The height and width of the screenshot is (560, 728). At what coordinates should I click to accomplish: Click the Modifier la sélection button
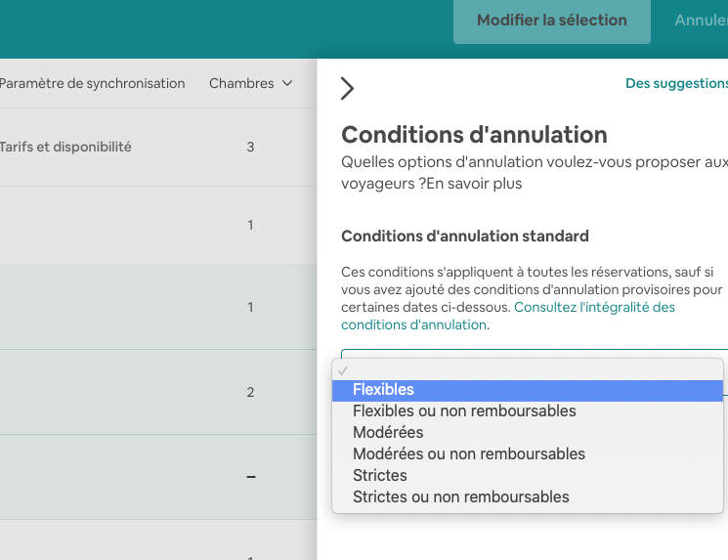(x=551, y=21)
